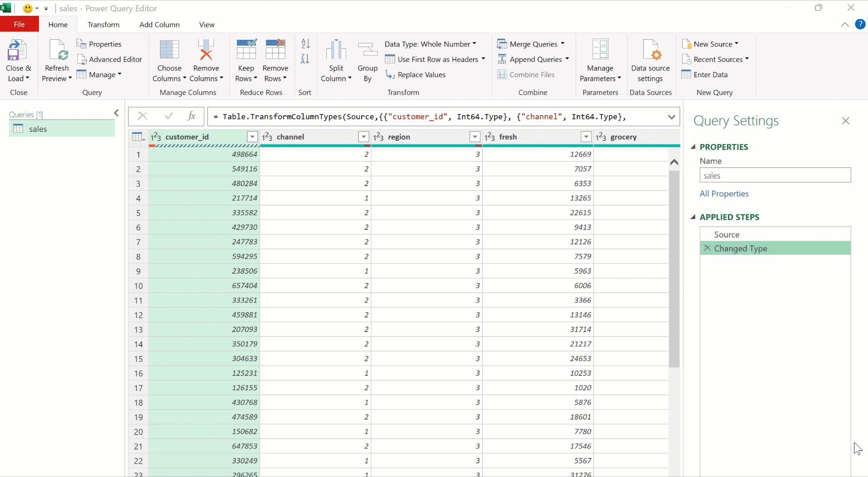Open Data source settings

tap(651, 60)
